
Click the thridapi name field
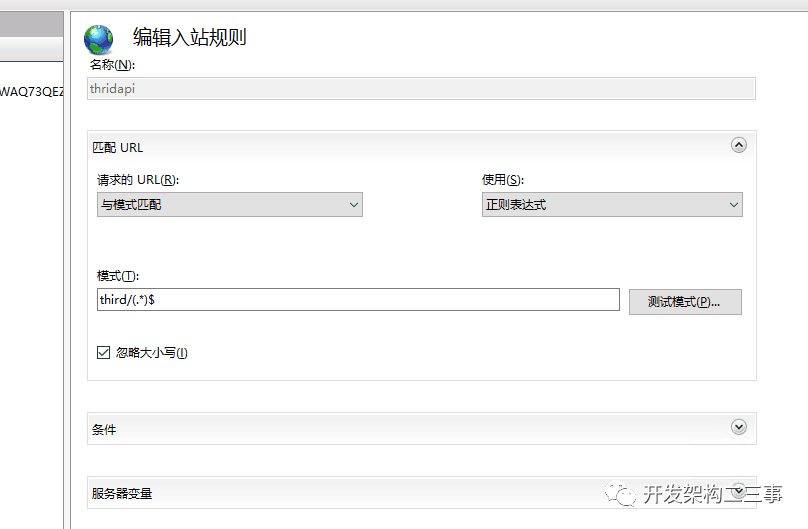[421, 89]
